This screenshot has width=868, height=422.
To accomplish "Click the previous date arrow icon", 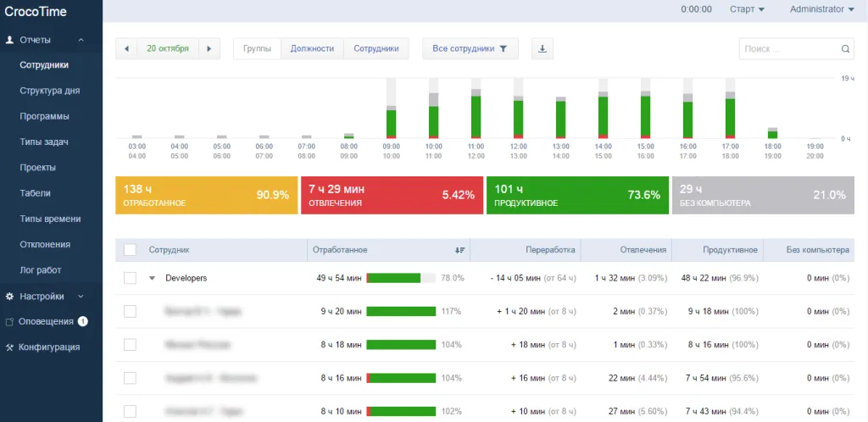I will (x=126, y=48).
